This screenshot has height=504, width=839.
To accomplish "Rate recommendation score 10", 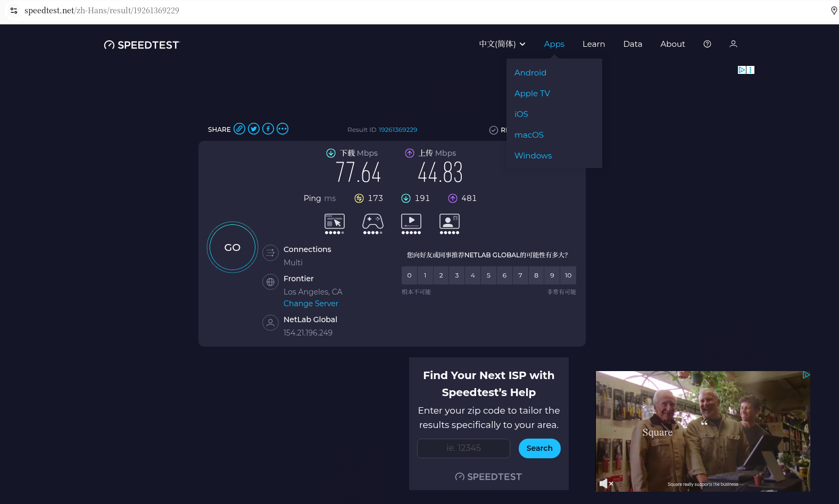I will [568, 275].
